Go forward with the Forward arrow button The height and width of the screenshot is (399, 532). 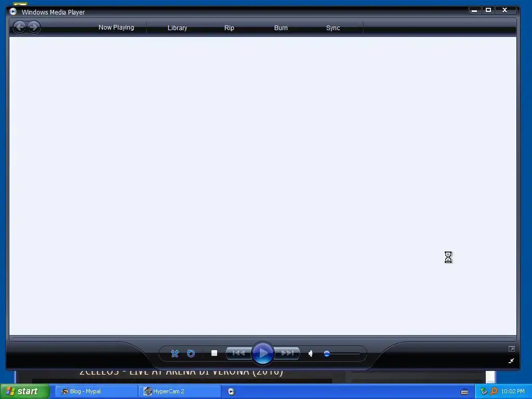[x=34, y=27]
